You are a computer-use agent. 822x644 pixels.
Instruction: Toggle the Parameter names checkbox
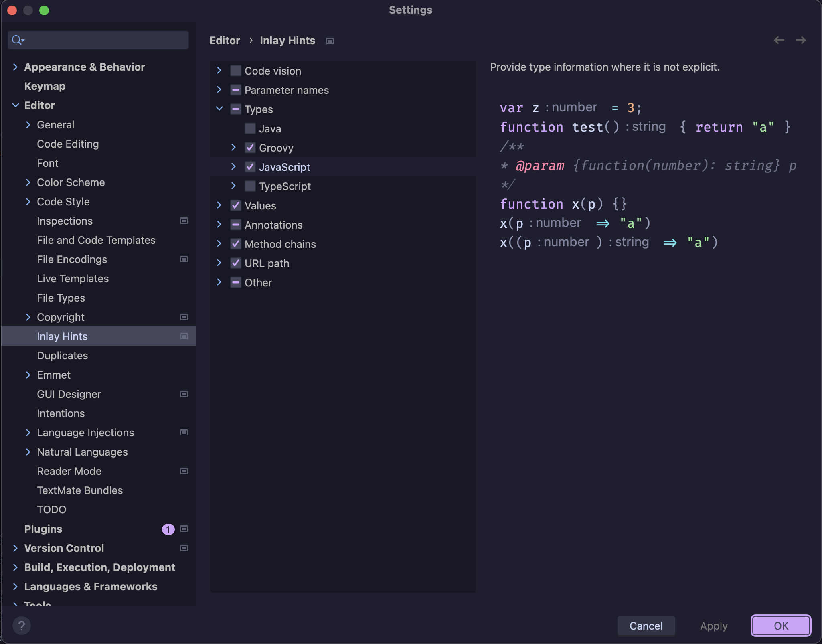pos(236,90)
